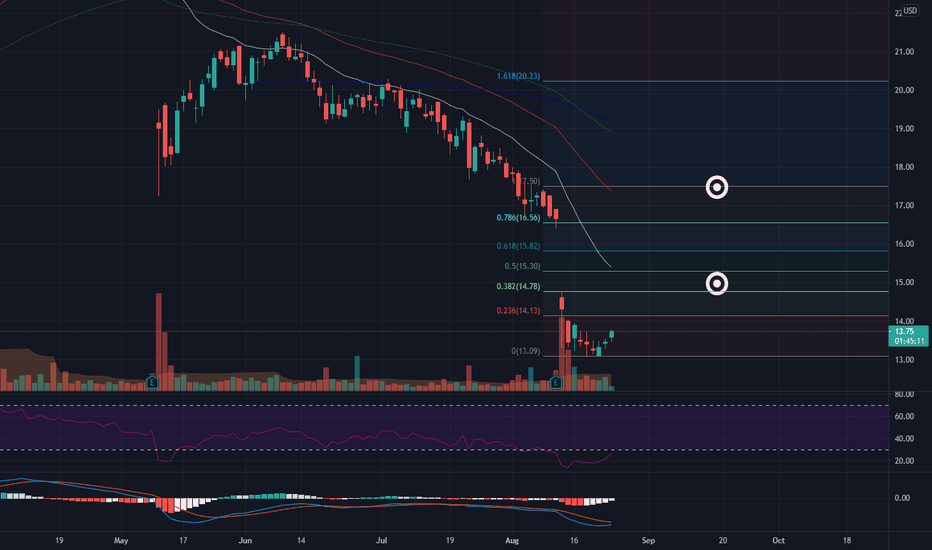Select the 1.618(20.23) Fibonacci label
932x550 pixels.
(518, 76)
